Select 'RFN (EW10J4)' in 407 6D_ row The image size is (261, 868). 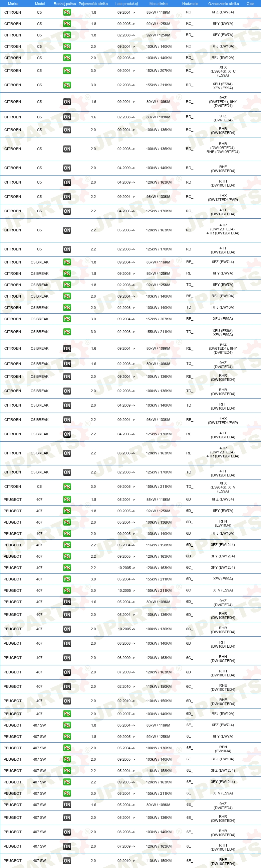coord(223,523)
